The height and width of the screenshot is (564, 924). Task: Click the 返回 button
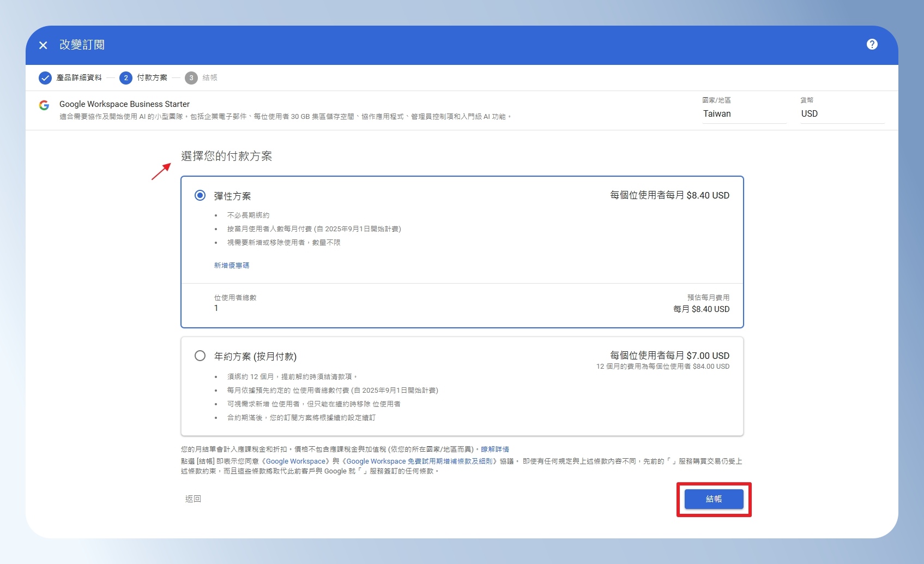193,499
